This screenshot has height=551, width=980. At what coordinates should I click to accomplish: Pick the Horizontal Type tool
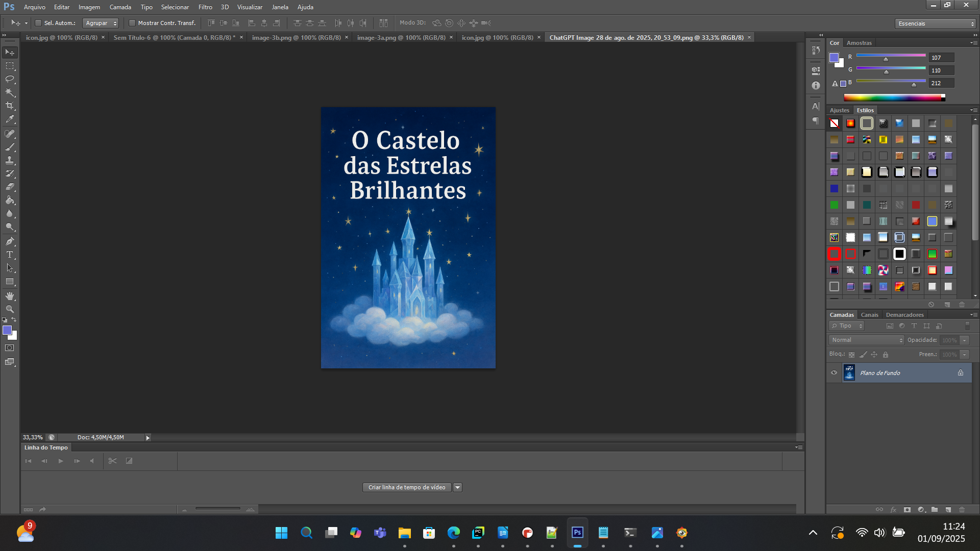click(x=10, y=255)
